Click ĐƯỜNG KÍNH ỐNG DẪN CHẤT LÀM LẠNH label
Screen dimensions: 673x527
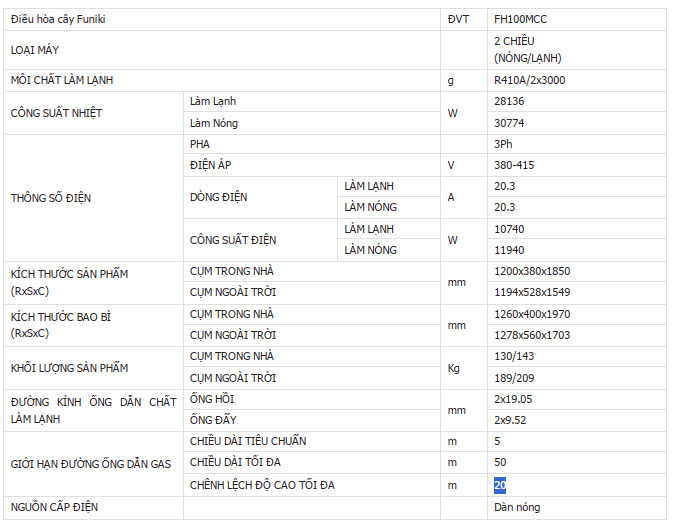pyautogui.click(x=94, y=410)
